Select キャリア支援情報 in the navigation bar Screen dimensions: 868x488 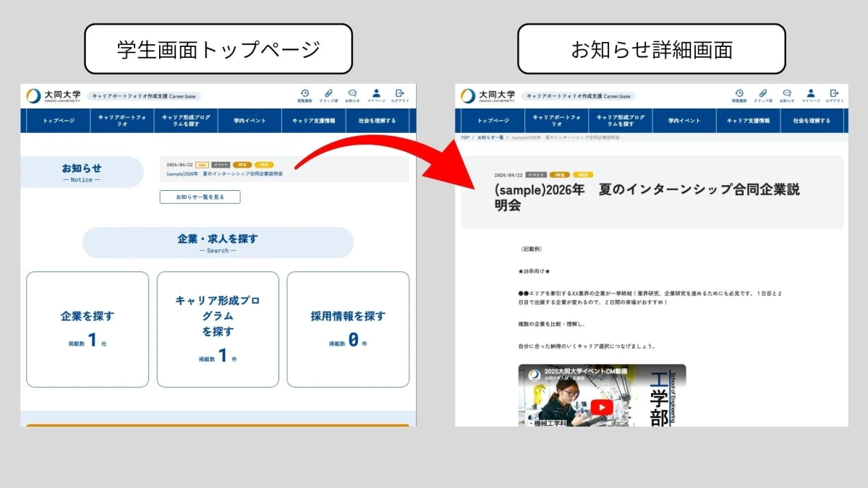click(x=314, y=121)
